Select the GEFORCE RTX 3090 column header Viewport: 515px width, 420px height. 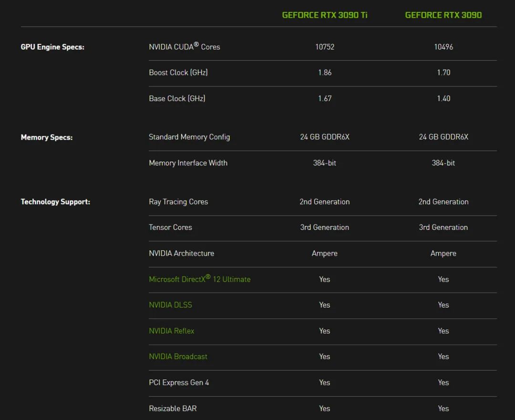[x=443, y=15]
